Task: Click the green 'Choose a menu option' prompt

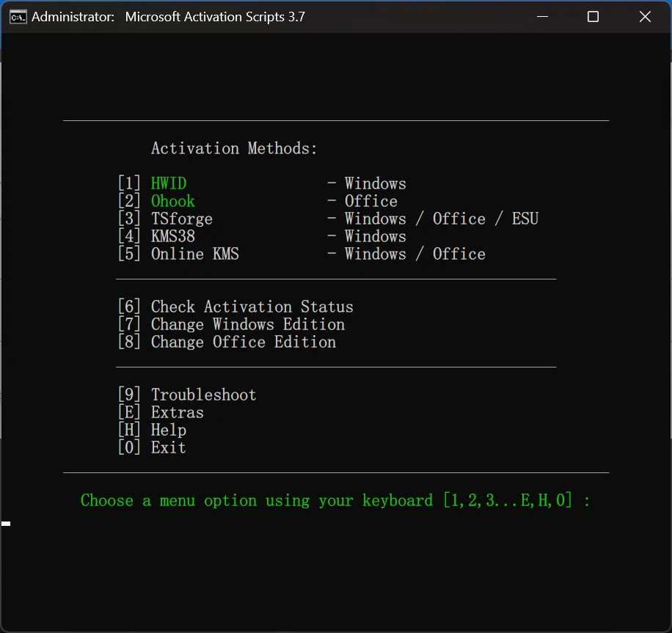Action: pos(335,500)
